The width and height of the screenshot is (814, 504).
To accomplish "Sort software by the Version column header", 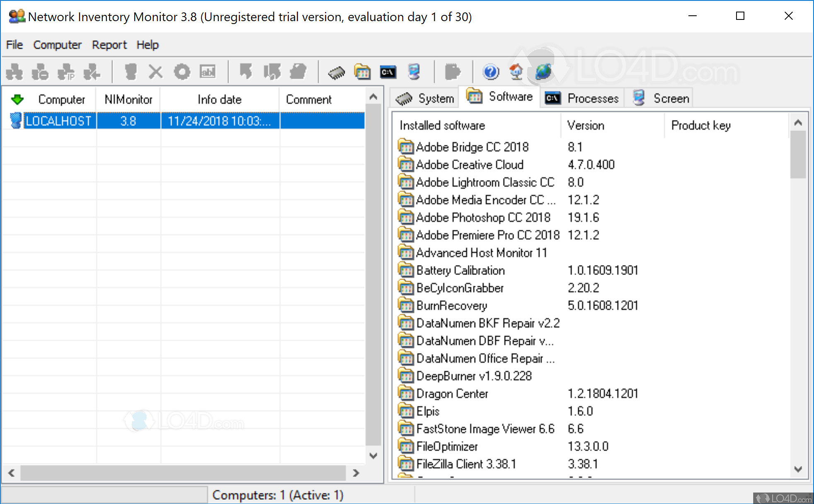I will tap(585, 125).
